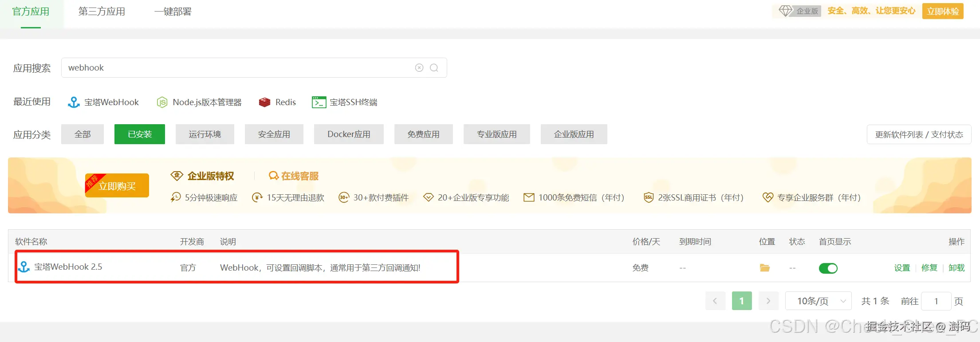Select page 1 in pagination
Viewport: 980px width, 342px height.
pos(742,301)
